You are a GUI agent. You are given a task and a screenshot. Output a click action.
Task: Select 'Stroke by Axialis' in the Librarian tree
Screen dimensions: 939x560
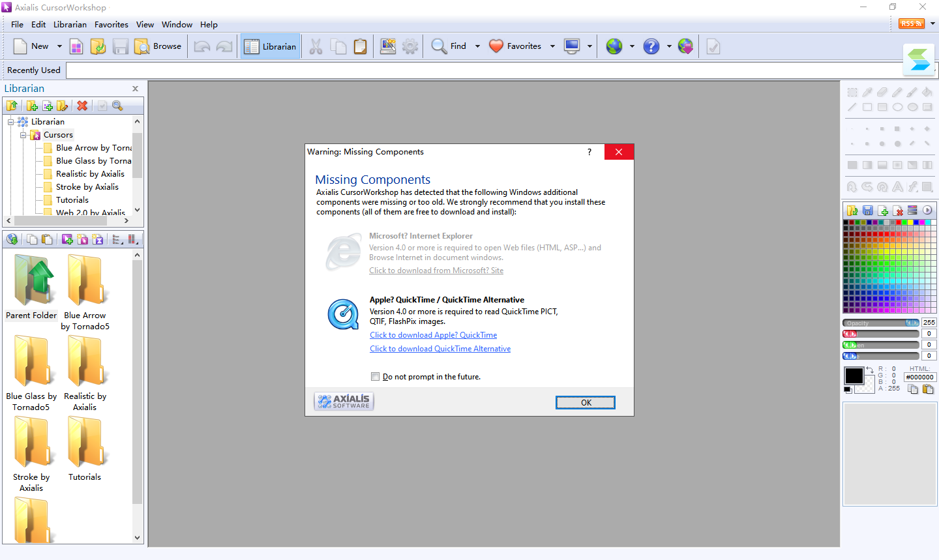point(87,187)
